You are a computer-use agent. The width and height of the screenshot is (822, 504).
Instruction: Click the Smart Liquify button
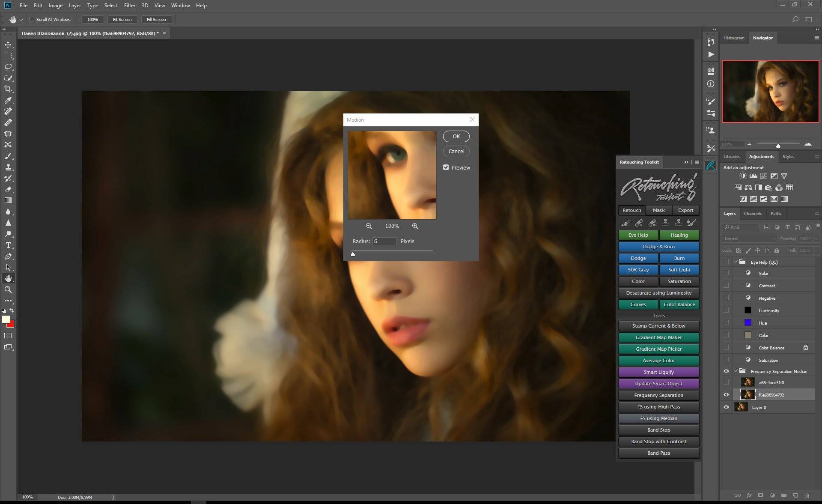pos(658,372)
